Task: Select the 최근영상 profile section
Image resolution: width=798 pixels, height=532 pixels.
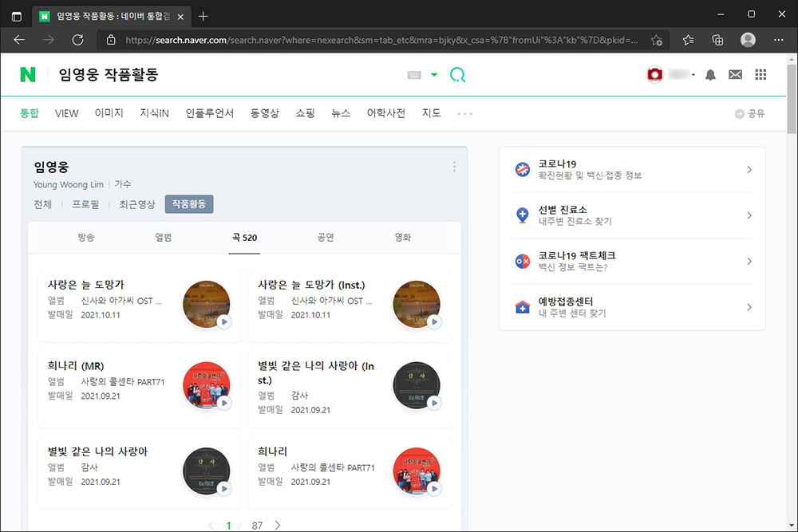Action: pos(137,204)
